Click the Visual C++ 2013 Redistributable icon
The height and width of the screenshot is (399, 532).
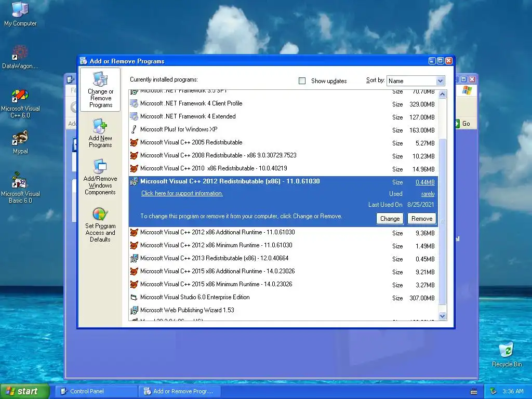[x=134, y=258]
